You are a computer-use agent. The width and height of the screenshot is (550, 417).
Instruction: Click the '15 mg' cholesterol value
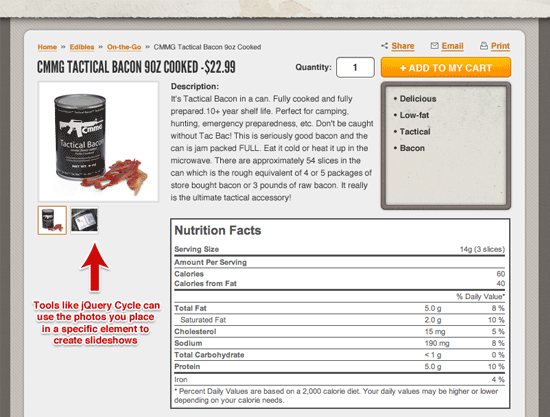point(435,331)
